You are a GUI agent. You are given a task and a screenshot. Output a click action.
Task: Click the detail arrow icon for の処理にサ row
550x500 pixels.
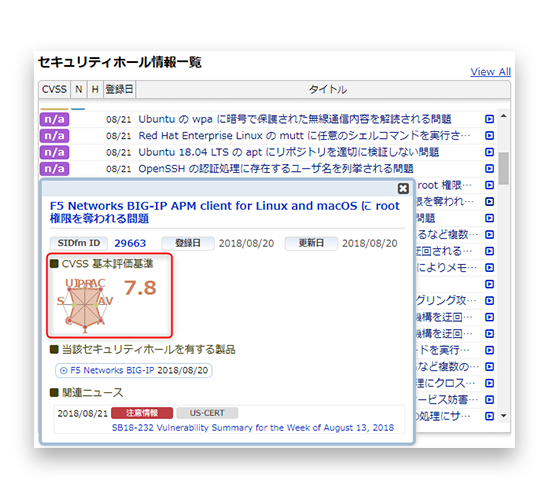489,416
